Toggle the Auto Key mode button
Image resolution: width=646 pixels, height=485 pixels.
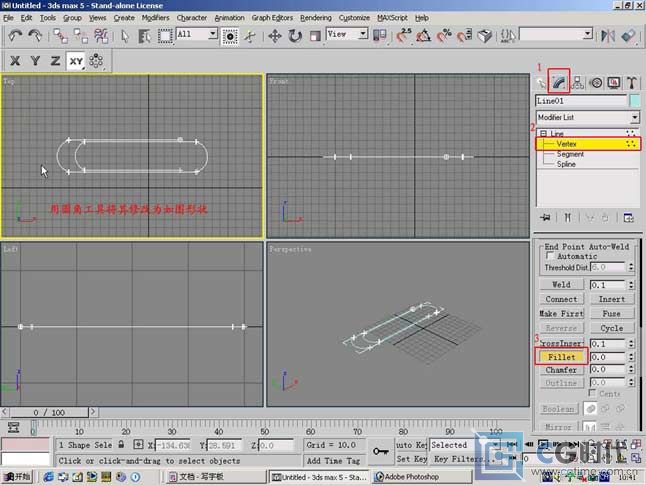[x=411, y=445]
